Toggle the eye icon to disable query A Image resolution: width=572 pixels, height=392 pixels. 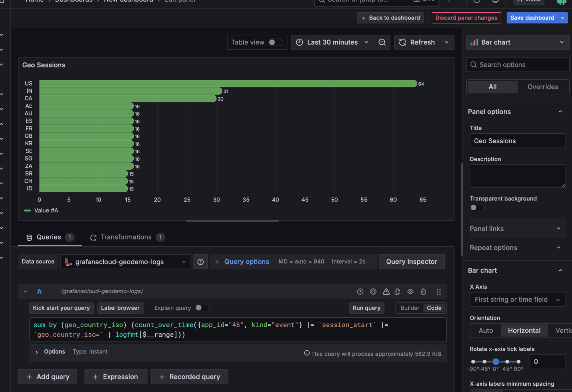(410, 292)
